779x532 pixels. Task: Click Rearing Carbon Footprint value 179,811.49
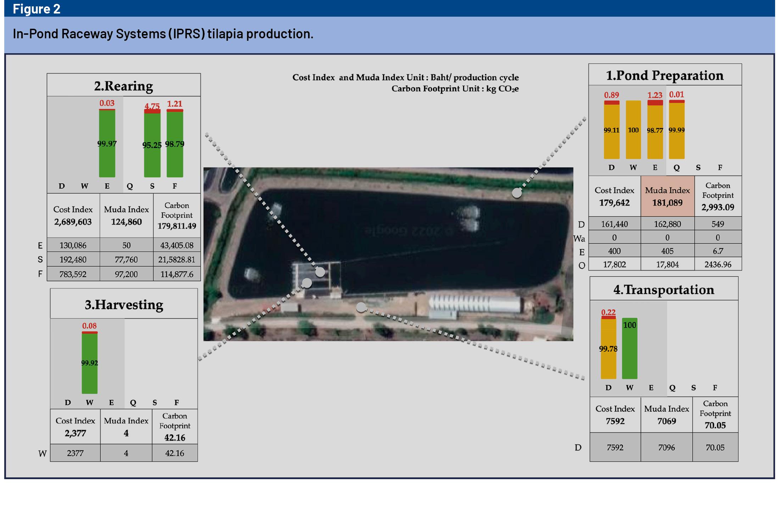[177, 226]
